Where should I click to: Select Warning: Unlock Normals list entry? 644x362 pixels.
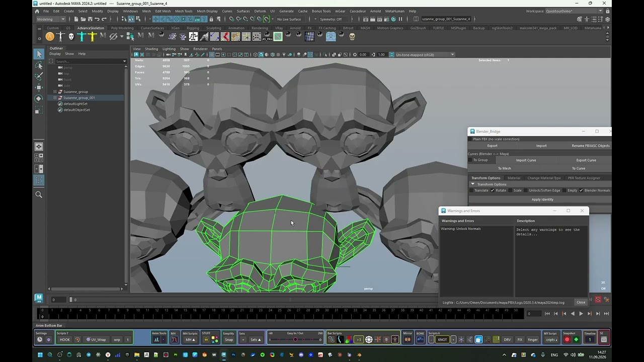(460, 229)
